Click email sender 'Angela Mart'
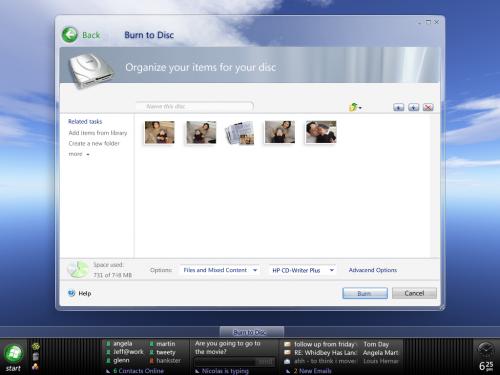500x375 pixels. [380, 352]
